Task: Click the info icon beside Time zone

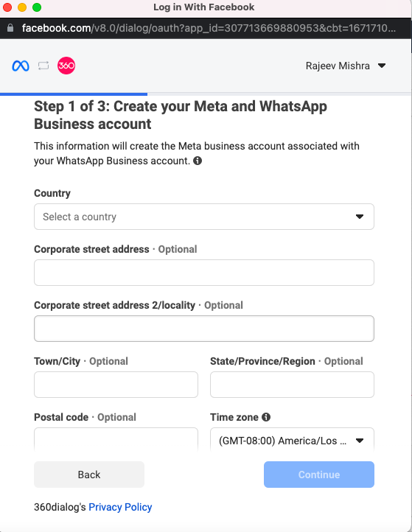Action: (x=266, y=417)
